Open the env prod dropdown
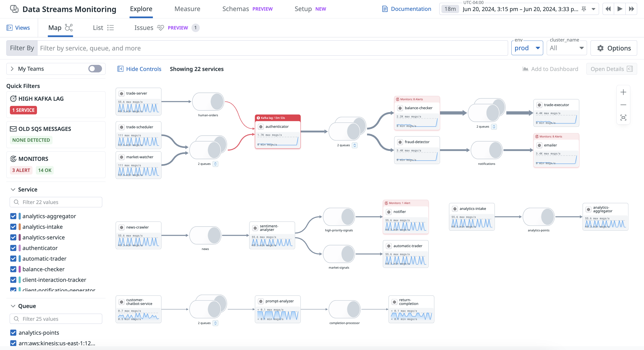The width and height of the screenshot is (644, 350). tap(527, 48)
